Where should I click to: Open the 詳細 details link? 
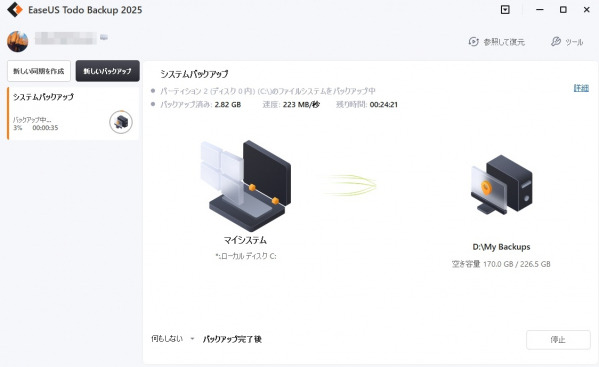[x=581, y=88]
